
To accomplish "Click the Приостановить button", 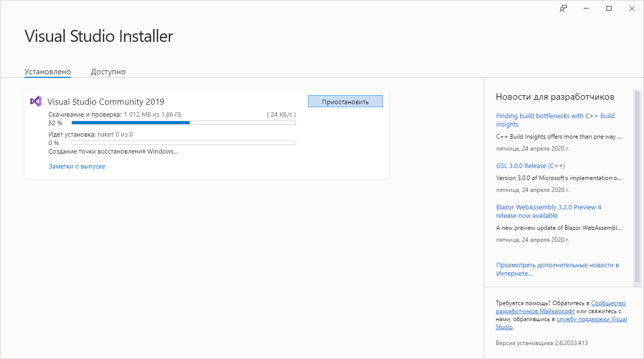I will coord(345,101).
